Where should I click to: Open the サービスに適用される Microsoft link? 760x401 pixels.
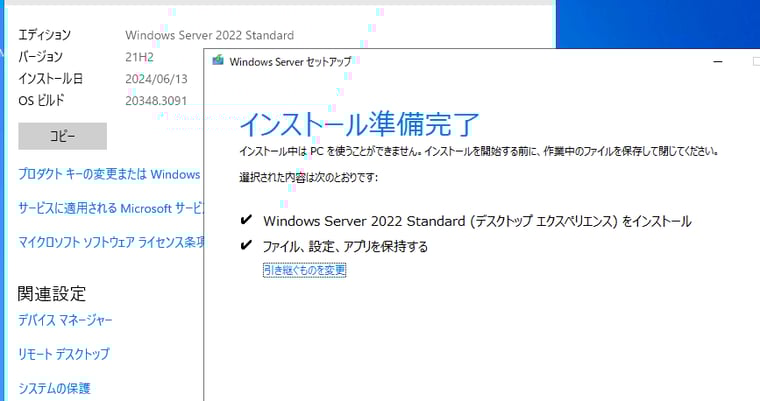point(111,208)
